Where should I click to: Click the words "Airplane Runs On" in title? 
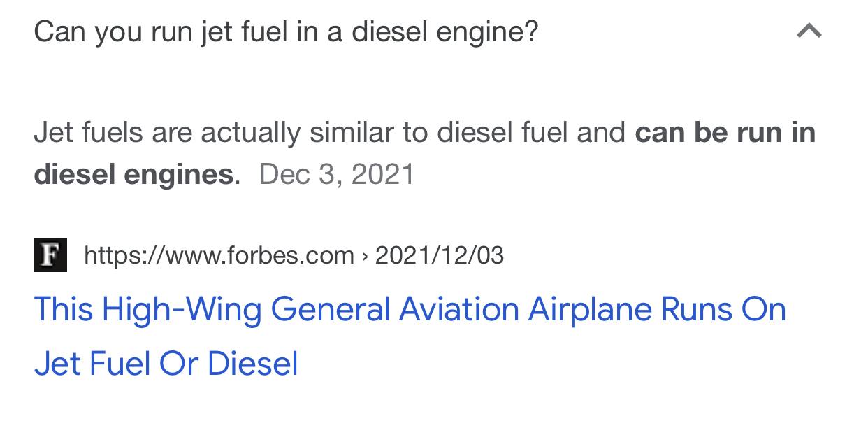[x=657, y=309]
